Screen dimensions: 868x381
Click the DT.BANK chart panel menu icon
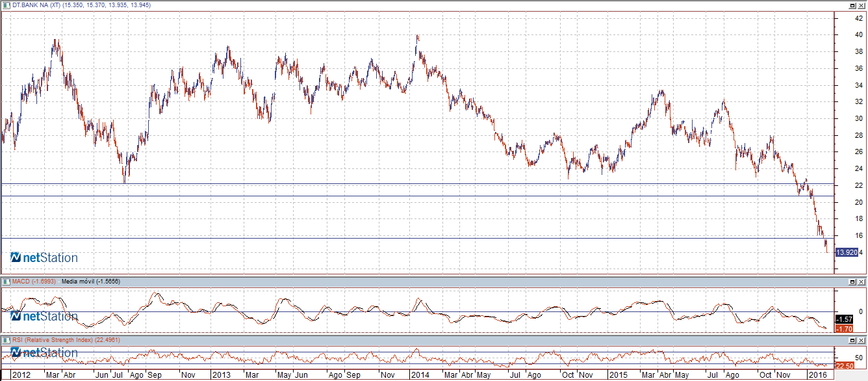coord(5,5)
